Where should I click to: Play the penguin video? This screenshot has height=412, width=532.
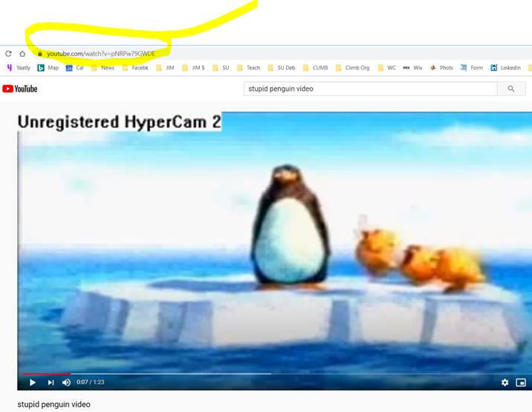click(x=32, y=382)
